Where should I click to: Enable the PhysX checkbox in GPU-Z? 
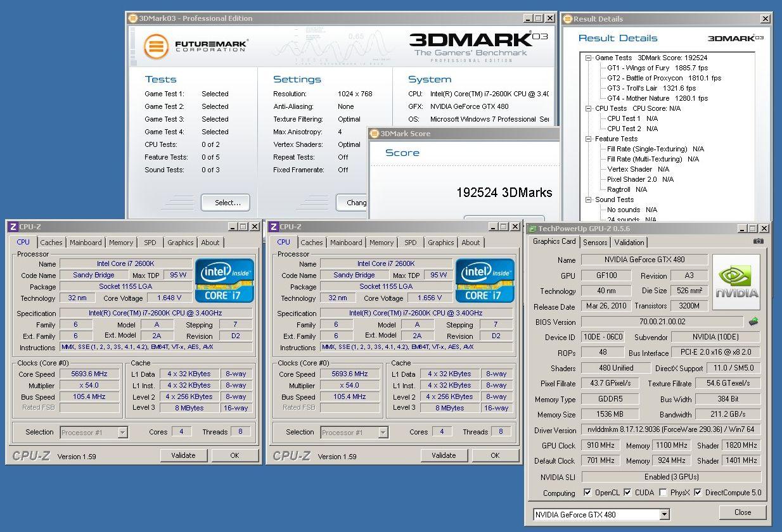[x=663, y=493]
